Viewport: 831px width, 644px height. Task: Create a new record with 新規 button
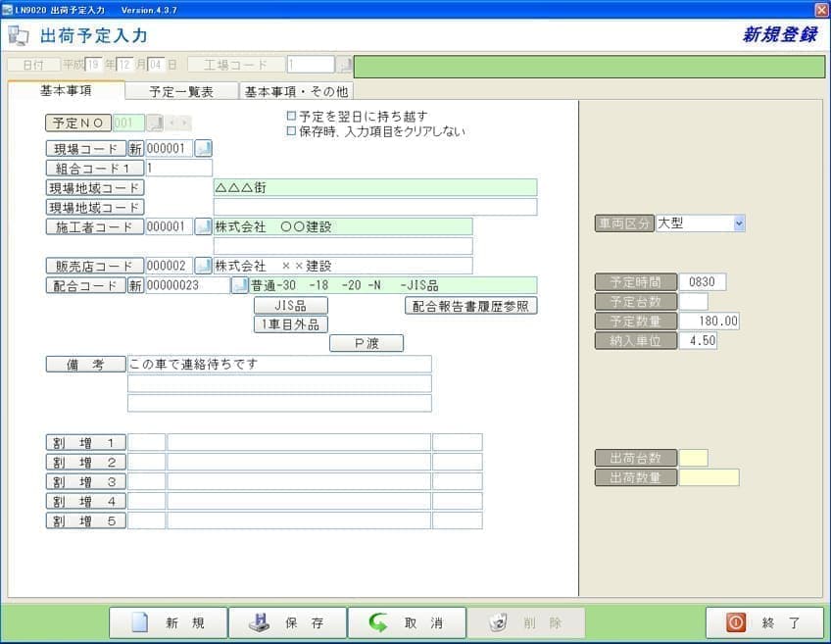pos(168,623)
